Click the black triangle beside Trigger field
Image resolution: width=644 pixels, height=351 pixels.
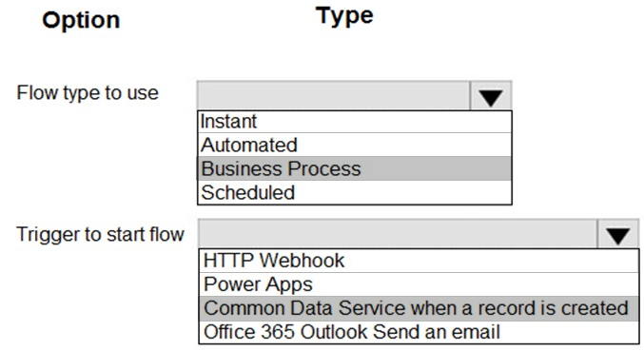(x=618, y=237)
